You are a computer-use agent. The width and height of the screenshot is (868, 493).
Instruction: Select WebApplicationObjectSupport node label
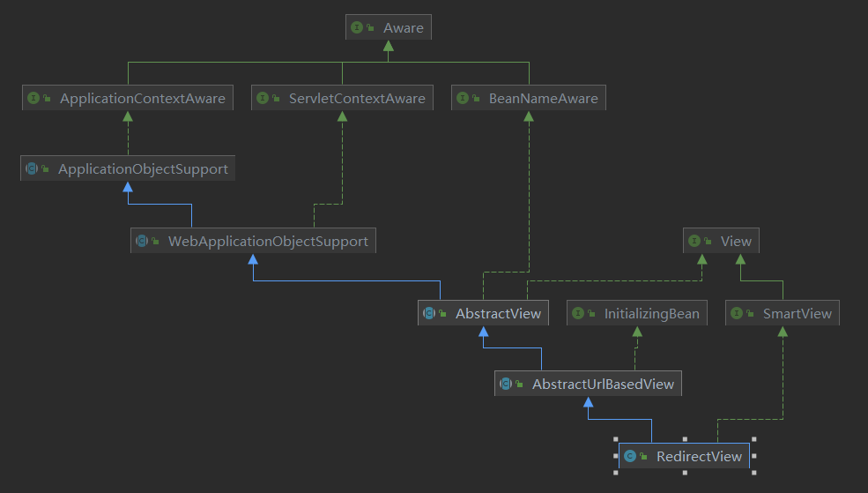click(268, 241)
